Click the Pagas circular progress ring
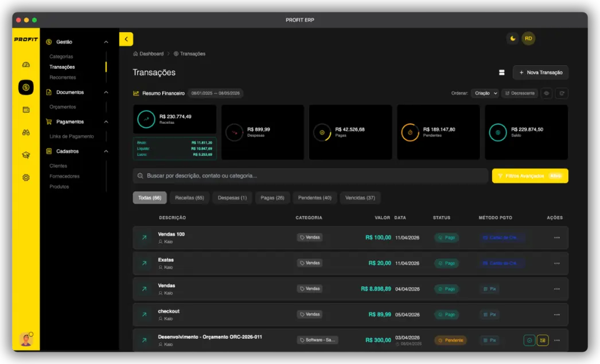Image resolution: width=600 pixels, height=364 pixels. (x=322, y=132)
